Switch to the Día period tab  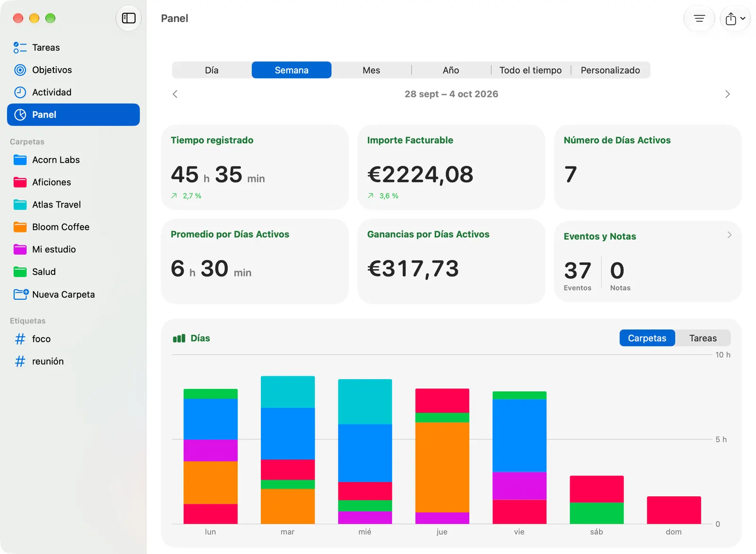point(212,70)
